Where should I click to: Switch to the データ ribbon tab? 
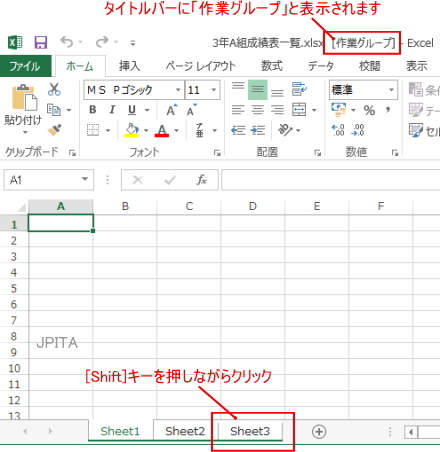click(x=320, y=66)
